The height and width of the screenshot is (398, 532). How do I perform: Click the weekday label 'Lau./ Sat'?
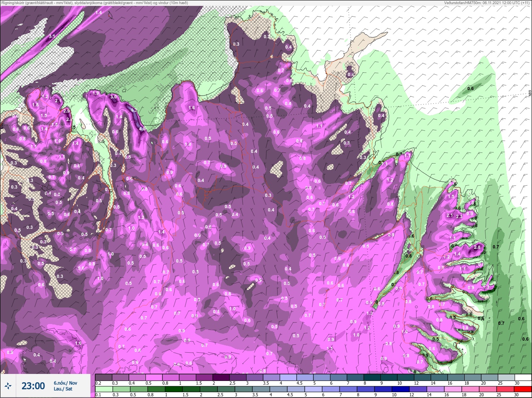(63, 389)
